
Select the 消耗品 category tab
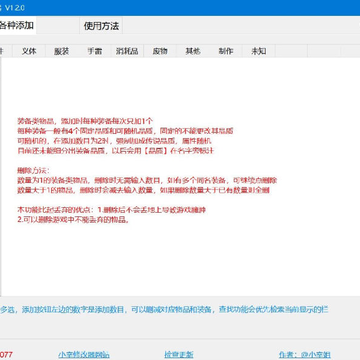pyautogui.click(x=127, y=51)
